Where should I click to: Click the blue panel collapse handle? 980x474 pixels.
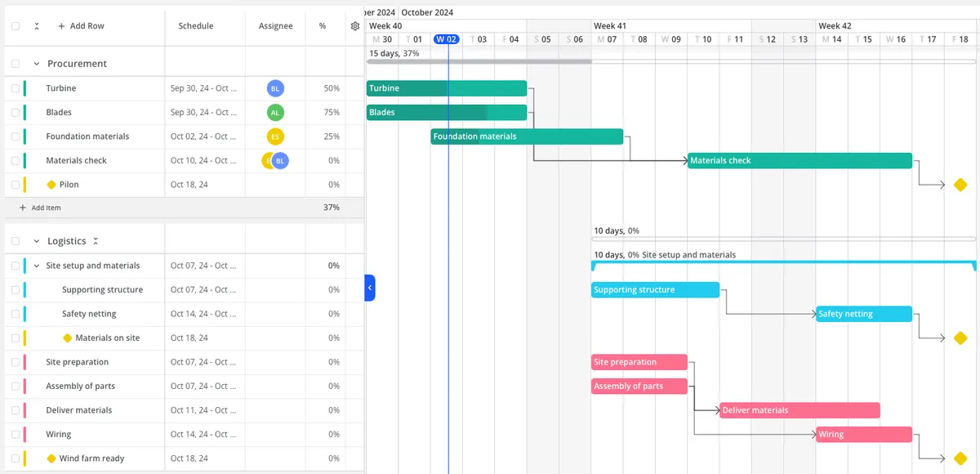(369, 288)
